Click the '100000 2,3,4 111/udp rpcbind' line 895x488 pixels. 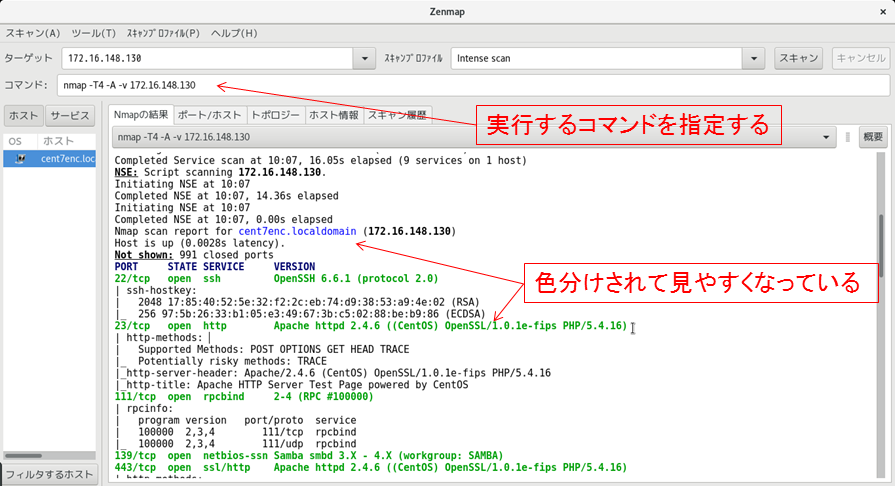click(x=247, y=444)
